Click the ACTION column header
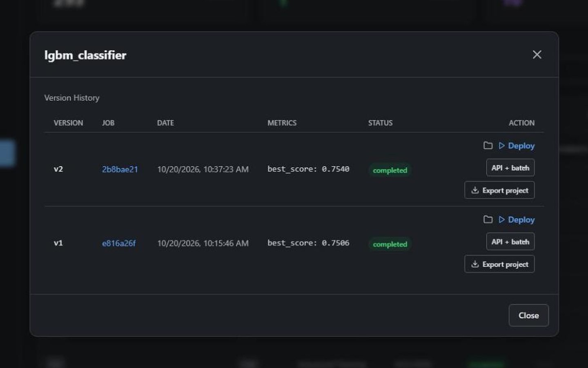Screen dimensions: 588x368 click(x=521, y=123)
